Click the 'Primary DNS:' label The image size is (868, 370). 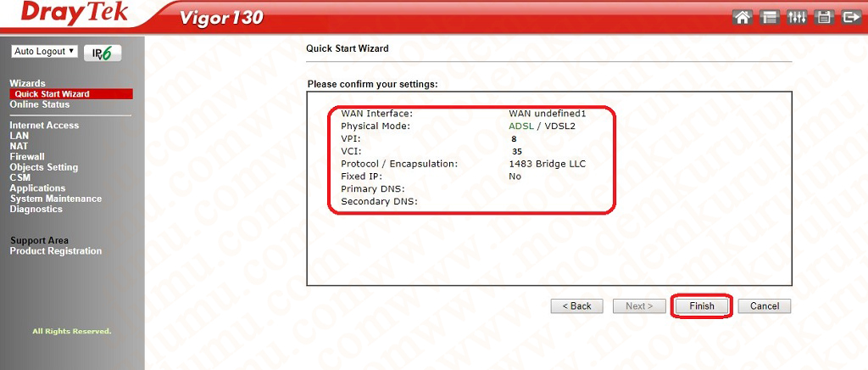373,189
